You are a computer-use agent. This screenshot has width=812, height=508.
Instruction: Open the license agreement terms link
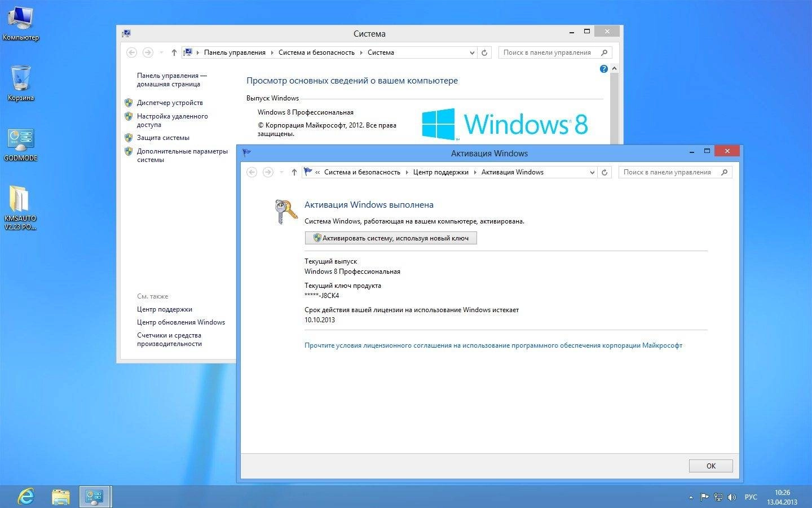coord(493,345)
